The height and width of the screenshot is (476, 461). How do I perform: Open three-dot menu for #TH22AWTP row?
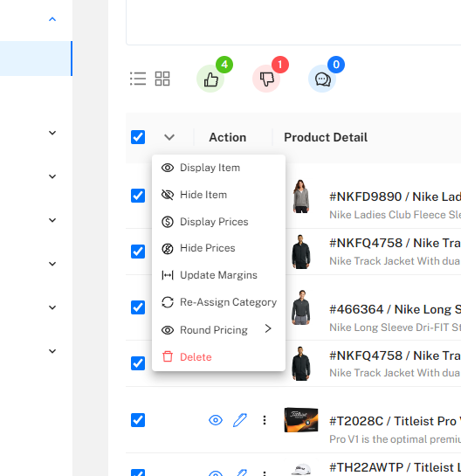click(265, 473)
